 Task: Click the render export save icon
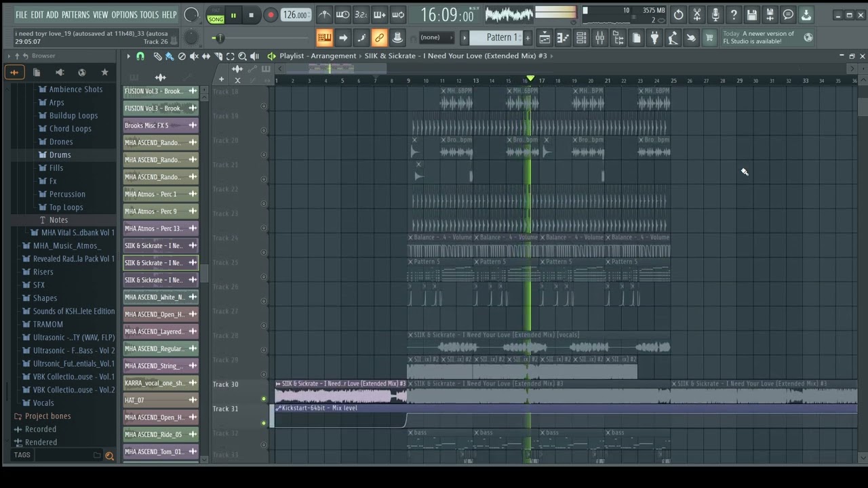click(x=770, y=14)
